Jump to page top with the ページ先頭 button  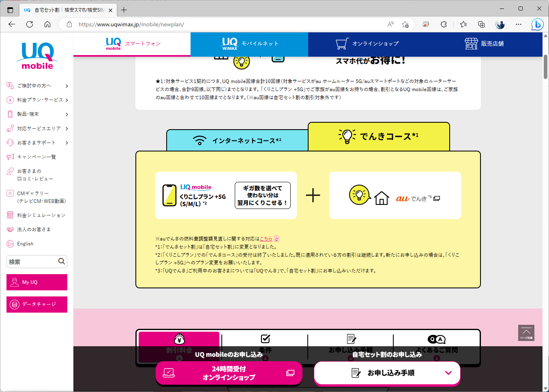pyautogui.click(x=526, y=332)
